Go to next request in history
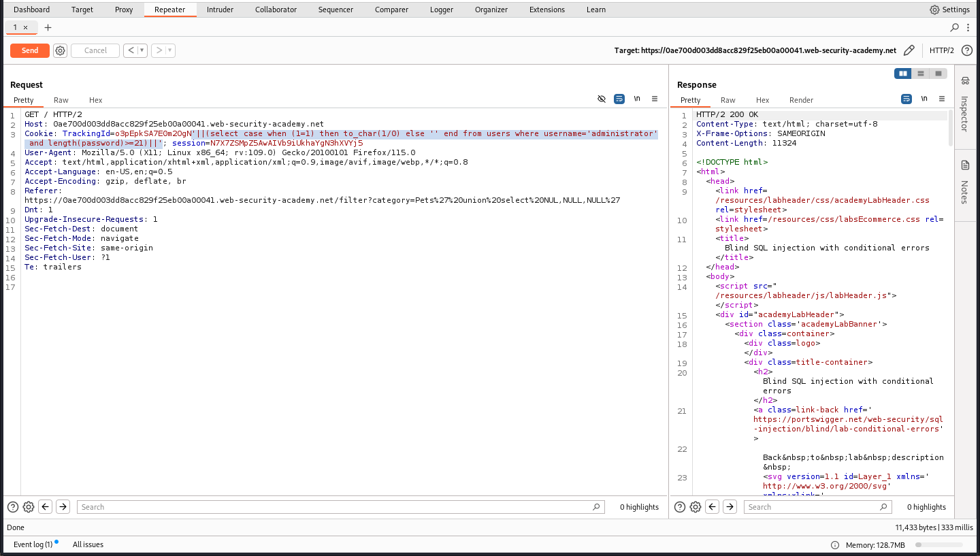The image size is (980, 556). click(x=158, y=50)
